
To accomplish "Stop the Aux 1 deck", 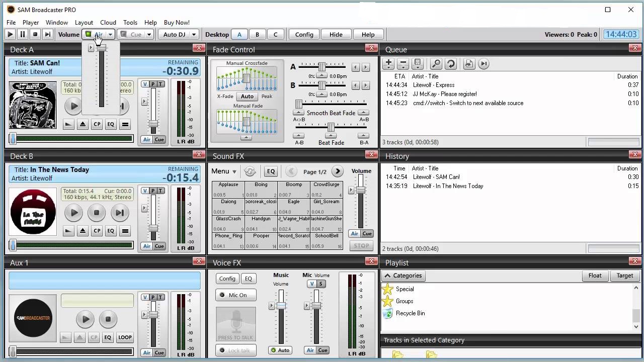I will (108, 319).
